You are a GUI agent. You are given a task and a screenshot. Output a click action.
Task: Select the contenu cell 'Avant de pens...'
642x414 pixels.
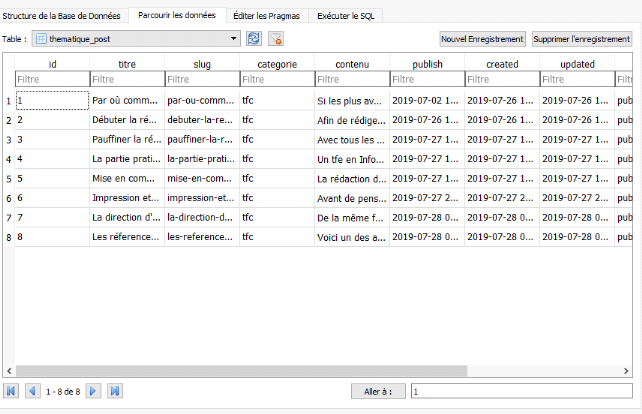tap(352, 198)
